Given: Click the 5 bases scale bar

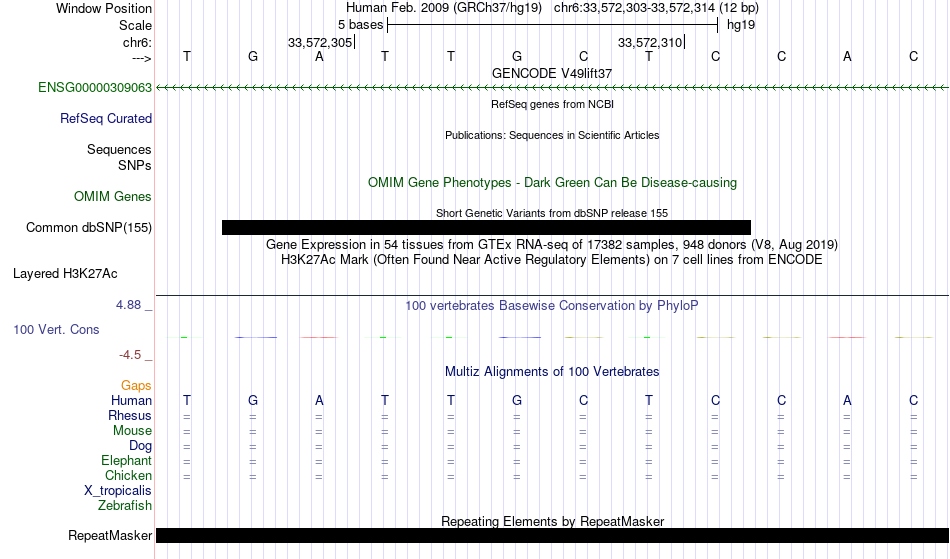Looking at the screenshot, I should 552,25.
